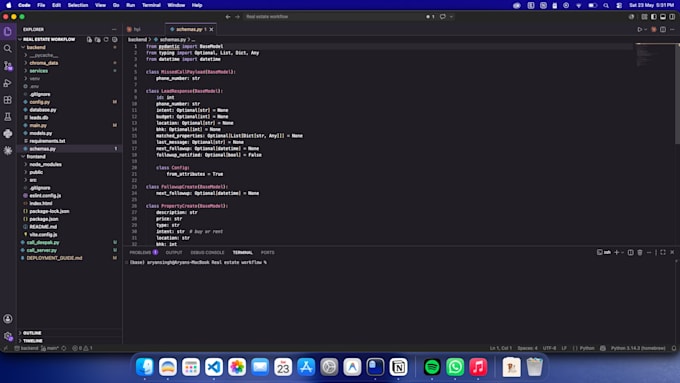Collapse the frontend folder
This screenshot has width=680, height=383.
pos(69,157)
